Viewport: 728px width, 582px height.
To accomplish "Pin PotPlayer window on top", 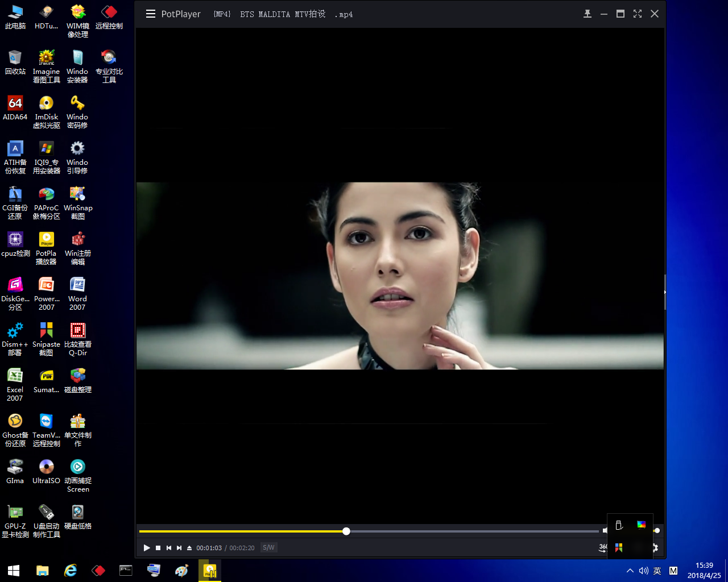I will click(x=588, y=14).
